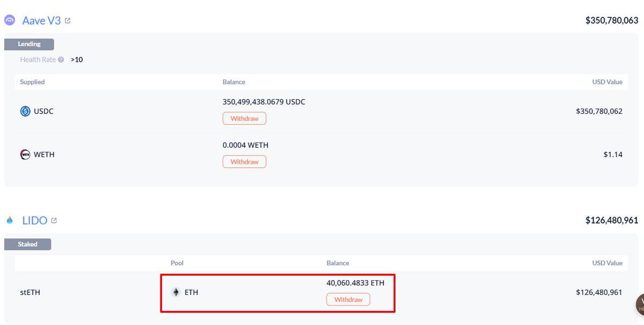Screen dimensions: 644x325
Task: Click the WETH token icon
Action: click(x=25, y=155)
